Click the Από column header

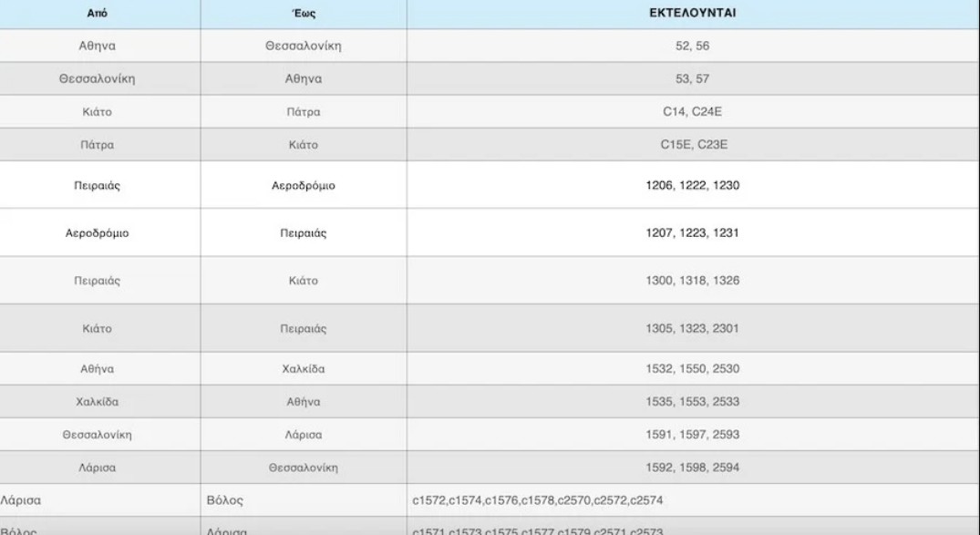pyautogui.click(x=97, y=13)
